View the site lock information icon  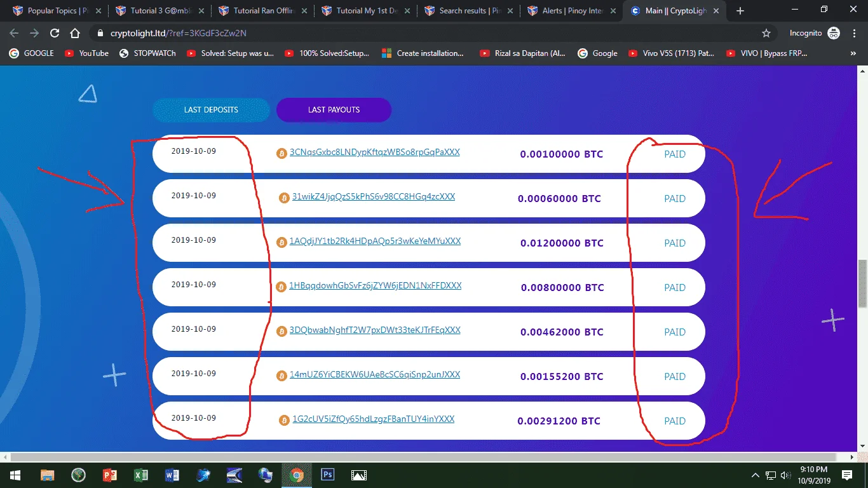click(x=99, y=33)
